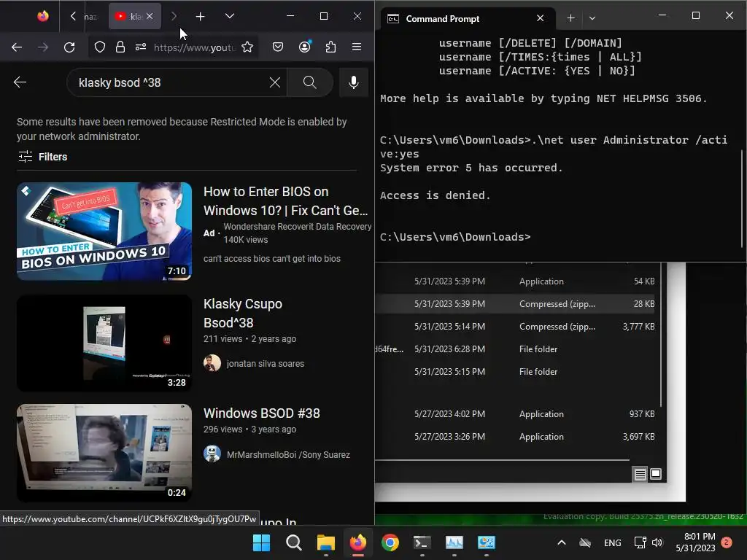Image resolution: width=747 pixels, height=560 pixels.
Task: Select the 3,697 KB Application row
Action: pyautogui.click(x=514, y=437)
